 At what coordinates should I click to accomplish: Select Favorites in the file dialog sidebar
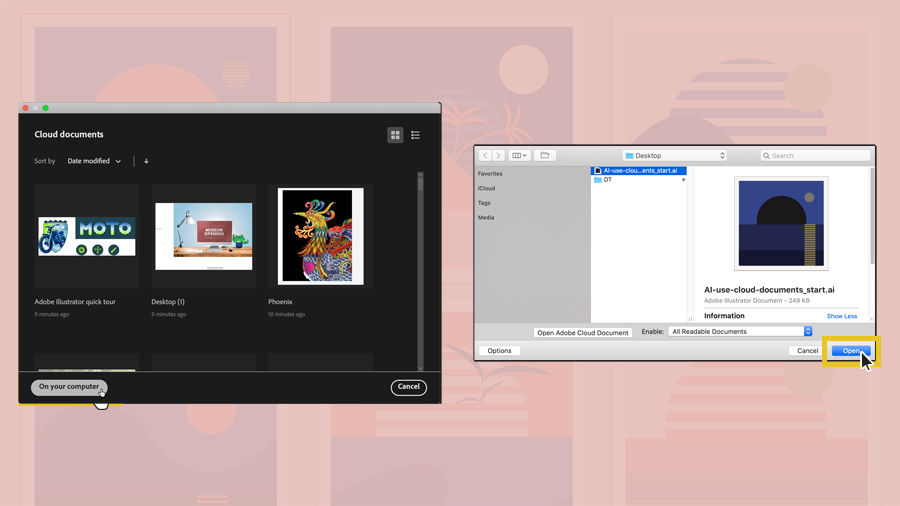click(490, 174)
